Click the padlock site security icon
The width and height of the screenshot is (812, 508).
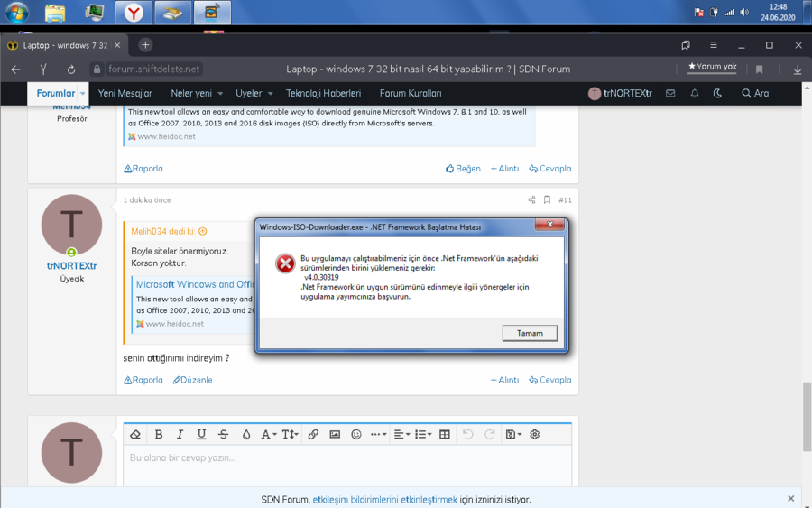[97, 69]
